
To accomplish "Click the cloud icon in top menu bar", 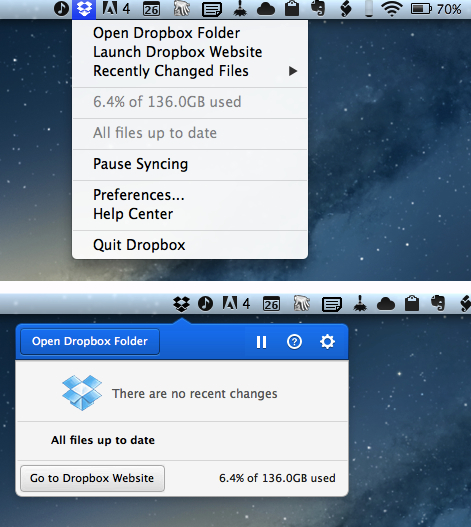I will pyautogui.click(x=266, y=9).
